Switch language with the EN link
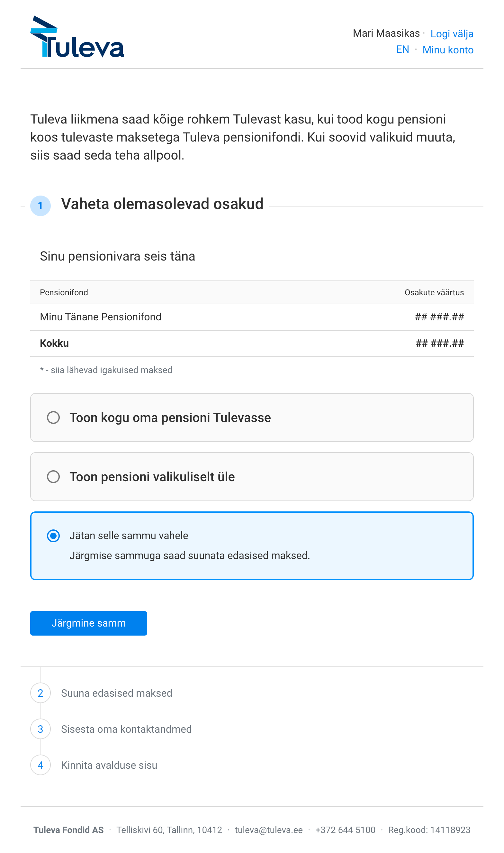The image size is (504, 853). (x=402, y=50)
